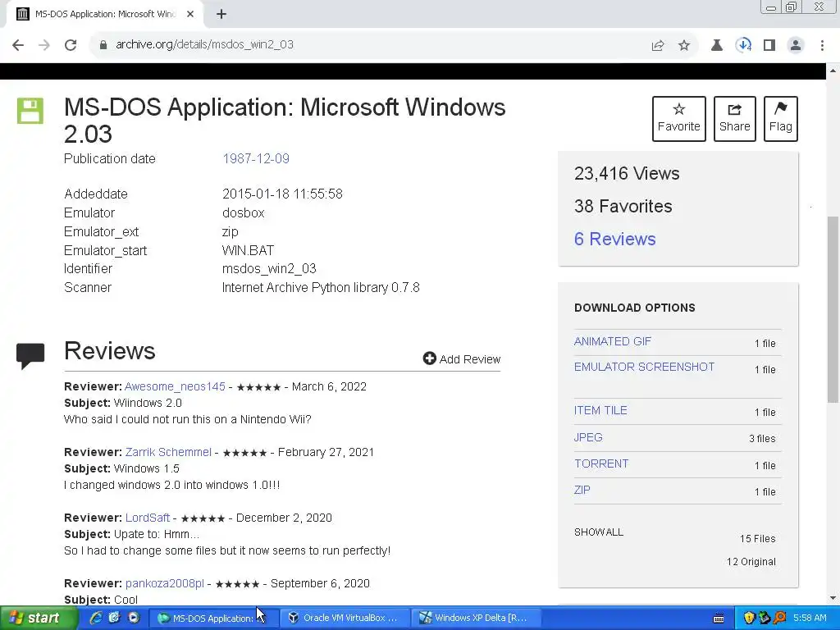This screenshot has height=630, width=840.
Task: Click the Reviews speech bubble icon
Action: point(30,356)
